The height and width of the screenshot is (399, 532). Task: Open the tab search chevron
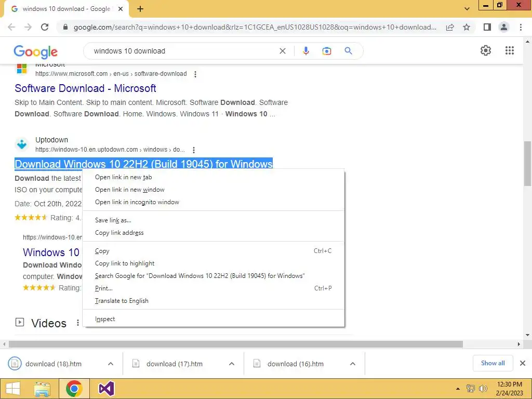point(467,9)
